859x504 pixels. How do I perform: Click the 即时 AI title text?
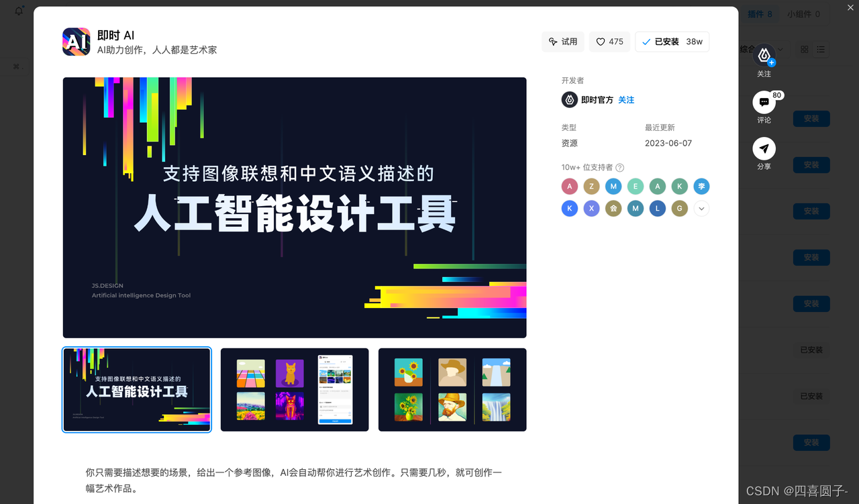[x=116, y=36]
